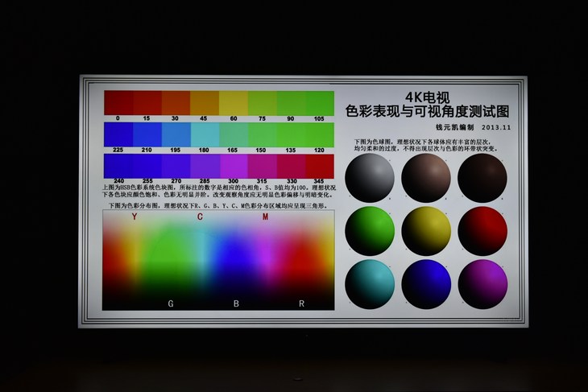Click the hue block labeled 285

coord(205,166)
